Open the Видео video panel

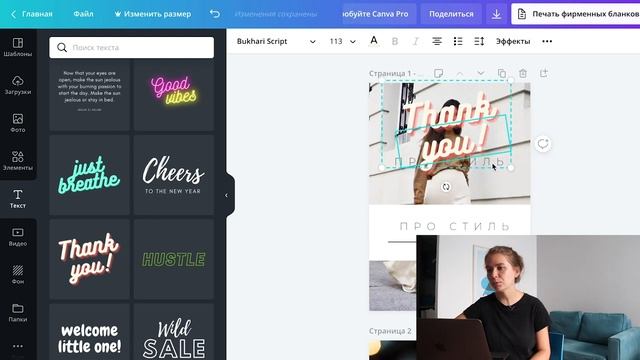[x=18, y=237]
